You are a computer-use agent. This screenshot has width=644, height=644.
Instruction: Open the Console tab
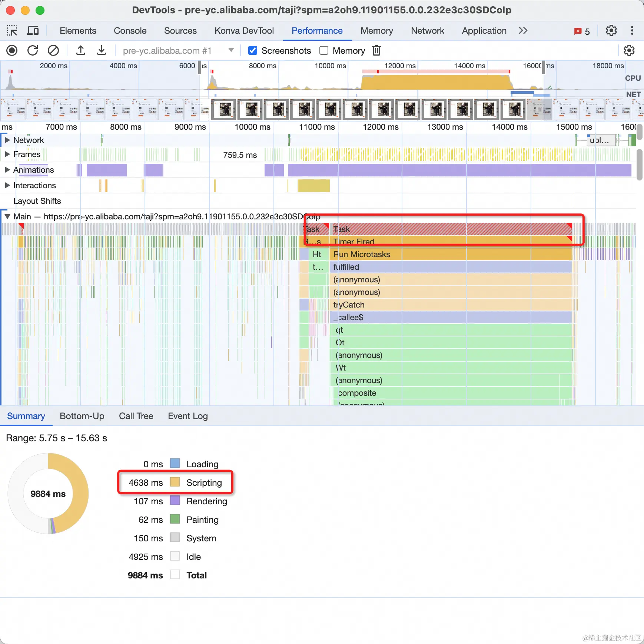coord(130,31)
